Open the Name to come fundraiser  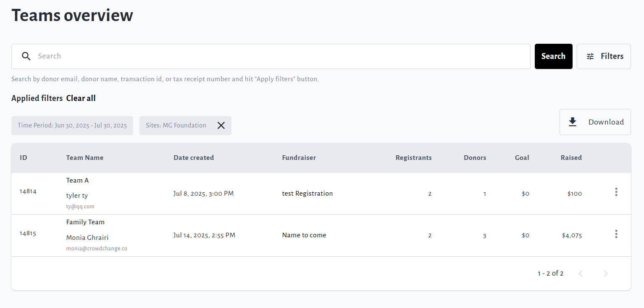point(304,235)
